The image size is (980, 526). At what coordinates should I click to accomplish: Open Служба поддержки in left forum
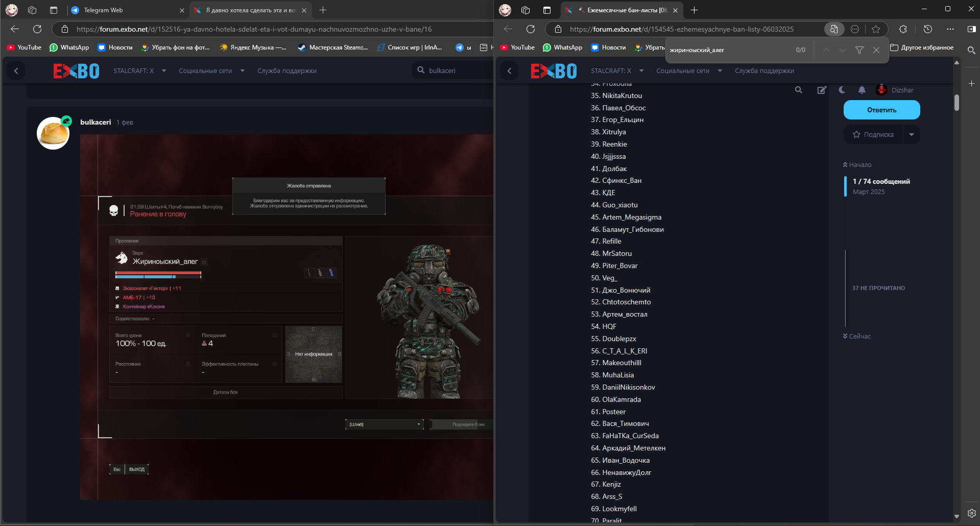pos(287,71)
